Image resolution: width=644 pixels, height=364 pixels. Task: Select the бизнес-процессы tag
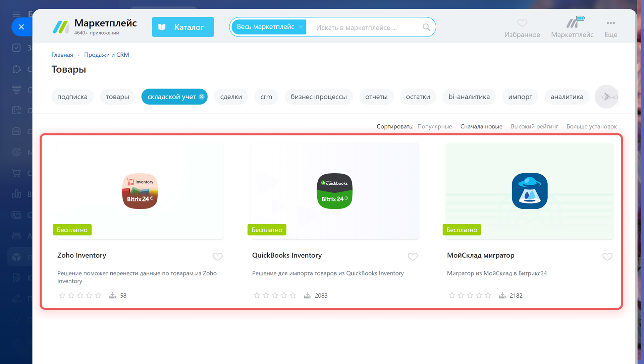pos(319,97)
